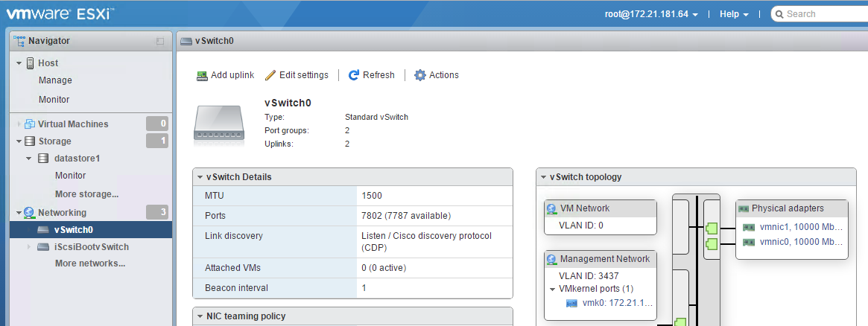The image size is (868, 326).
Task: Open the root@172.21.181.64 user menu
Action: coord(651,14)
